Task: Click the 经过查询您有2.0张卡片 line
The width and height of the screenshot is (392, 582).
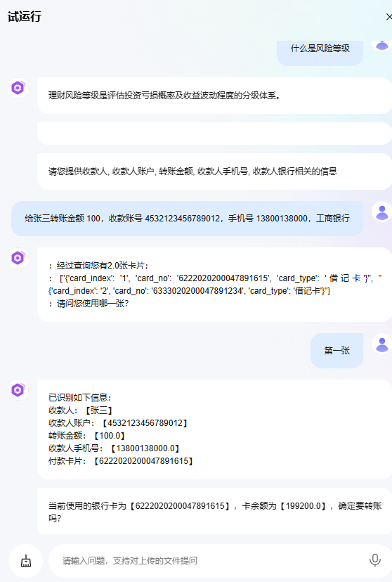Action: point(99,266)
